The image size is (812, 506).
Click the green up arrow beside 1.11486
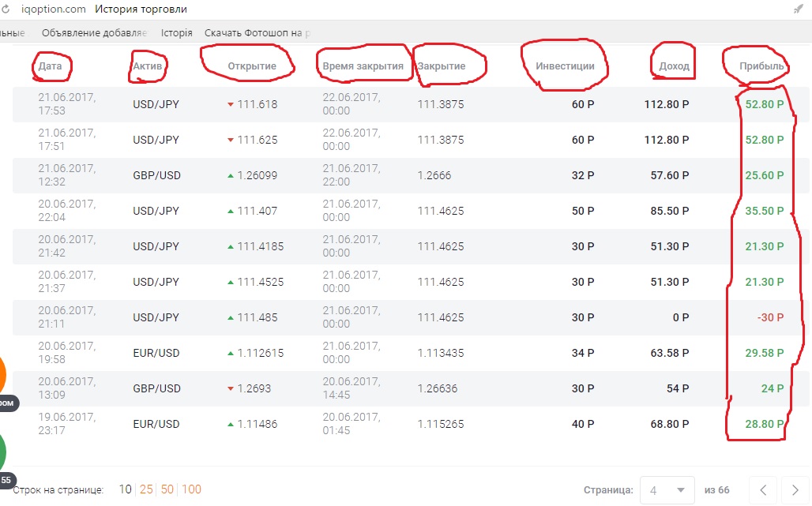tap(231, 424)
